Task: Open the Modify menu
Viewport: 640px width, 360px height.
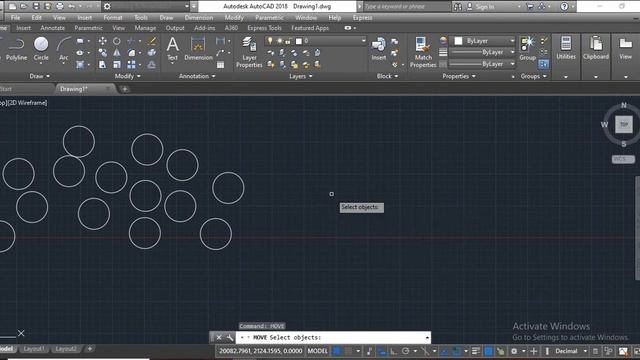Action: click(x=234, y=18)
